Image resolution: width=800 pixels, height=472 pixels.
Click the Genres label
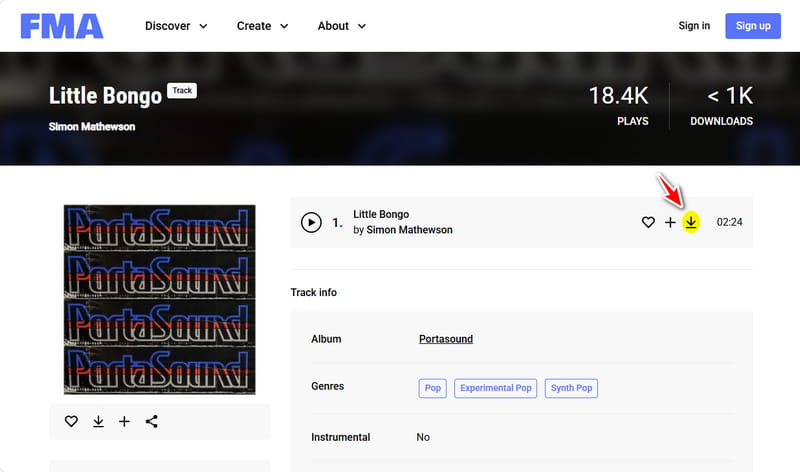(328, 386)
